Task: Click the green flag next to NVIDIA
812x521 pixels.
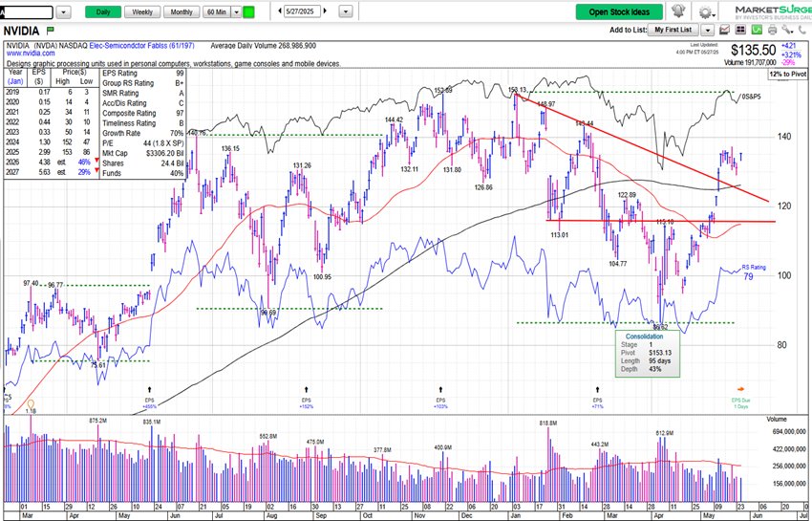Action: 51,31
